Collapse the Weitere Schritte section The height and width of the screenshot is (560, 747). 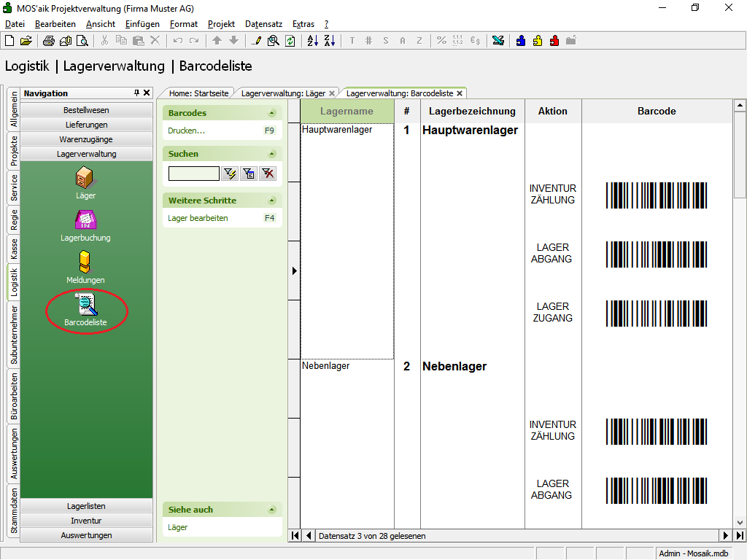point(272,201)
